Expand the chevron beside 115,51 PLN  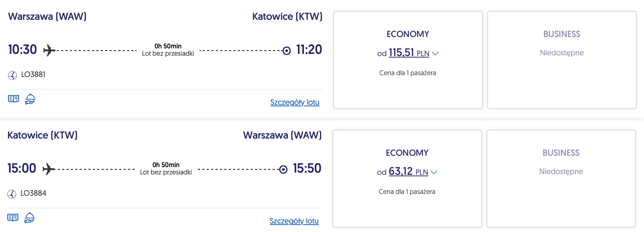pyautogui.click(x=435, y=54)
